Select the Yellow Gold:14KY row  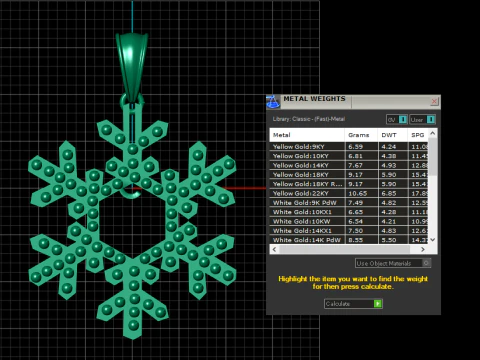coord(349,165)
